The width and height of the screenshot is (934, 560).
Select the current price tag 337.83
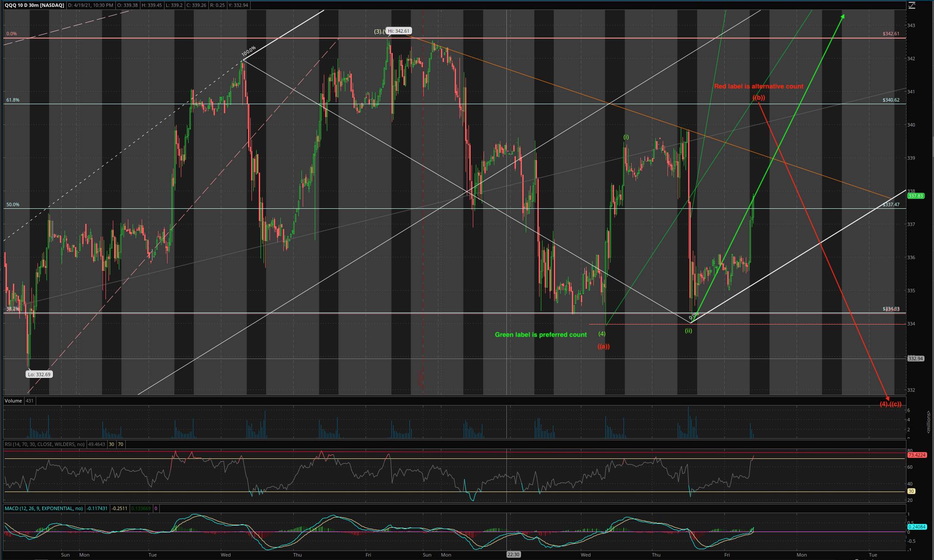(915, 196)
